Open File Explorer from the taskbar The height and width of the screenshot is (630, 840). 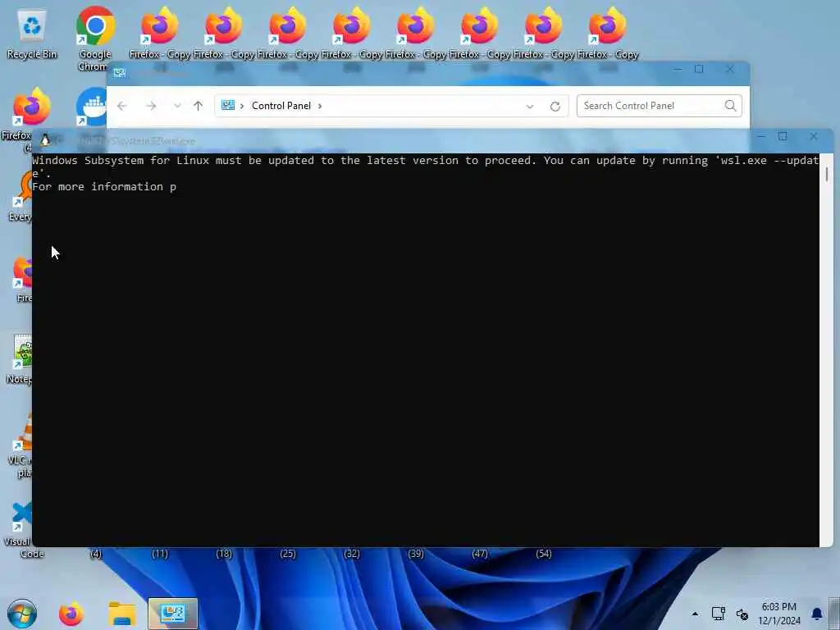point(122,614)
